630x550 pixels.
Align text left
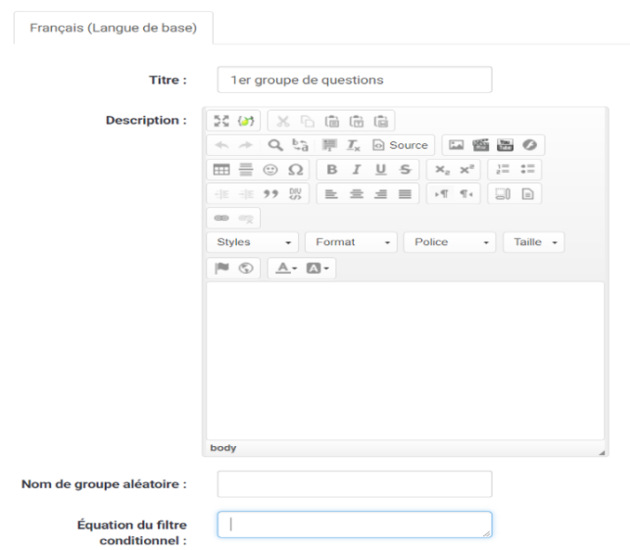point(331,194)
